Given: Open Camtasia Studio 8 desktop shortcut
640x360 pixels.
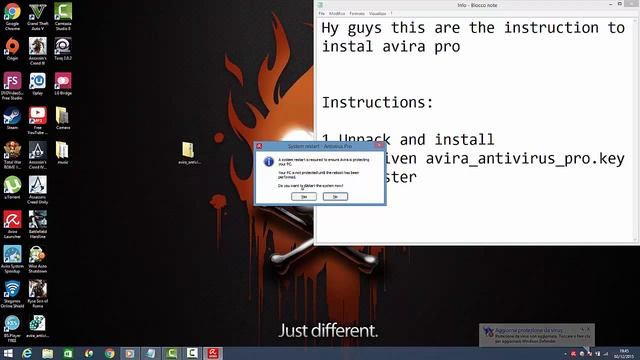Looking at the screenshot, I should click(x=63, y=16).
